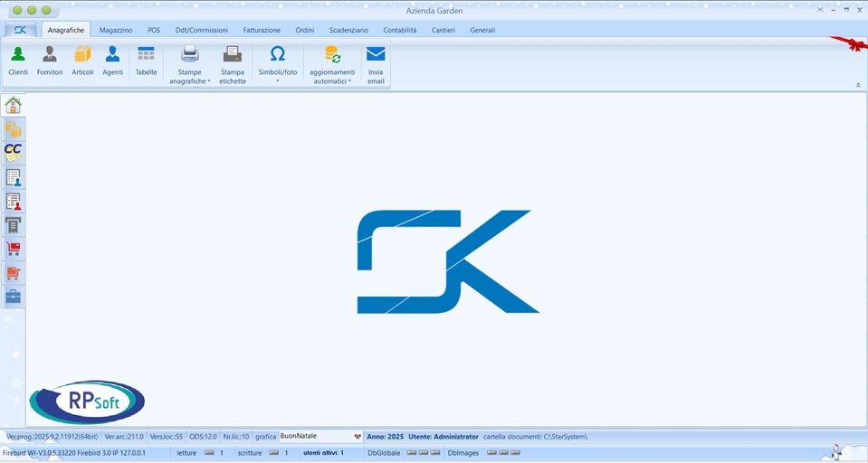Viewport: 868px width, 463px height.
Task: Click the Articoli box icon
Action: (x=82, y=61)
